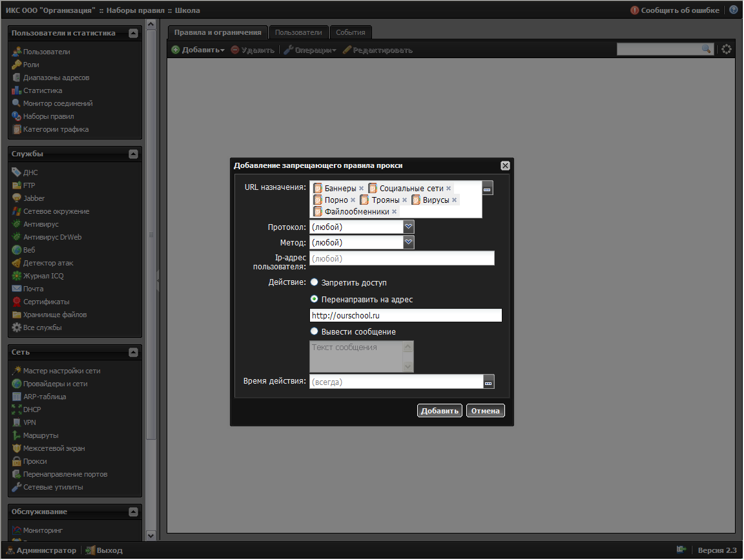Open Детектор атак icon
Viewport: 744px width, 560px height.
tap(17, 263)
